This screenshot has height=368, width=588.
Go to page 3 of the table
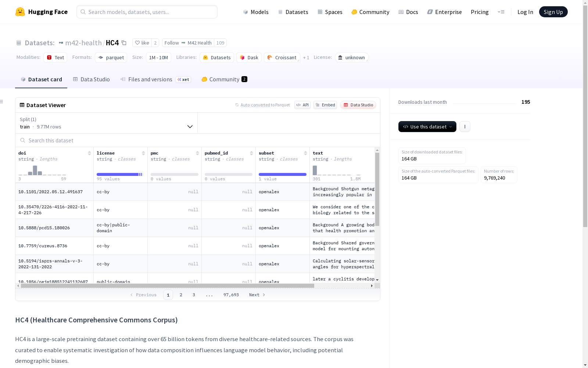[194, 295]
